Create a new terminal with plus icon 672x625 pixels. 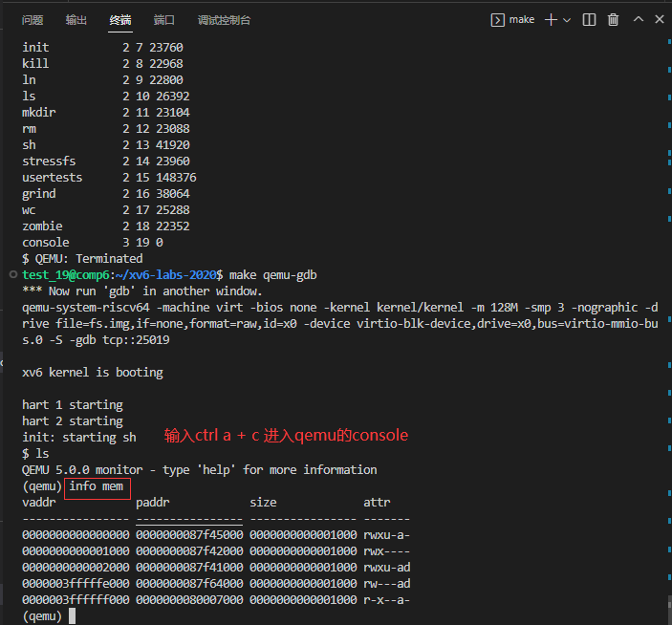[551, 19]
